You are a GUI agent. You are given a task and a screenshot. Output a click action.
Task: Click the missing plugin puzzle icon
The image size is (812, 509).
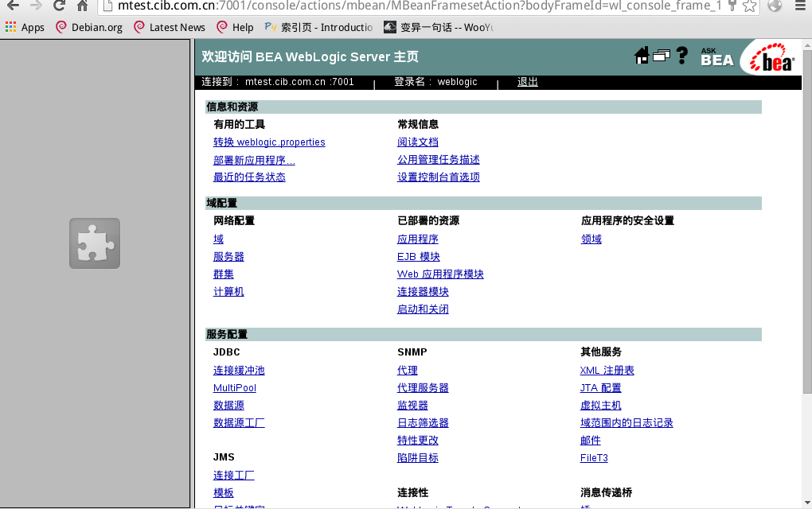click(x=95, y=243)
